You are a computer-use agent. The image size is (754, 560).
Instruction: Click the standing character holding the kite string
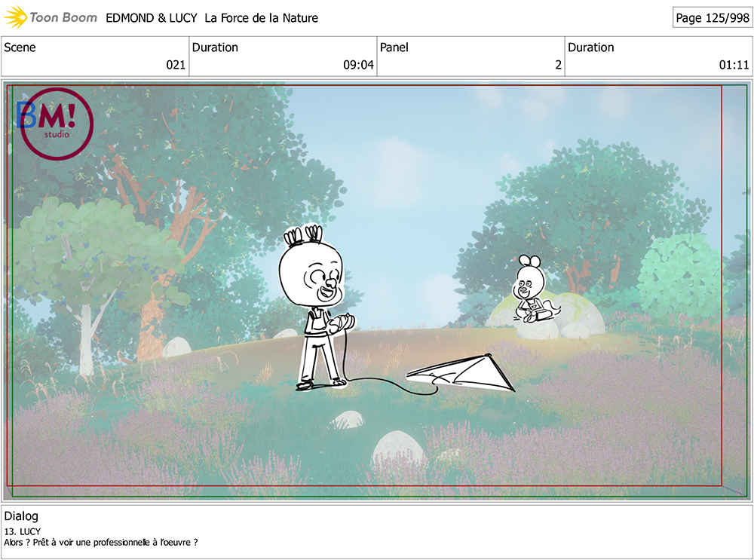point(317,308)
